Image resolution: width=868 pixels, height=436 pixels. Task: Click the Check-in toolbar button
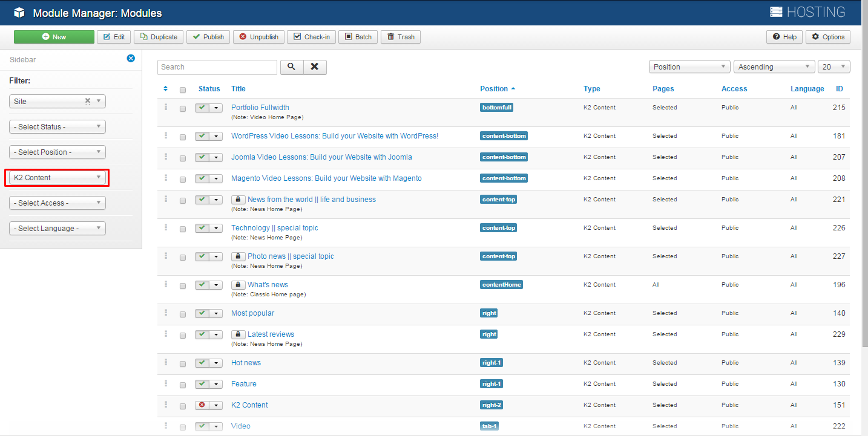click(x=311, y=37)
